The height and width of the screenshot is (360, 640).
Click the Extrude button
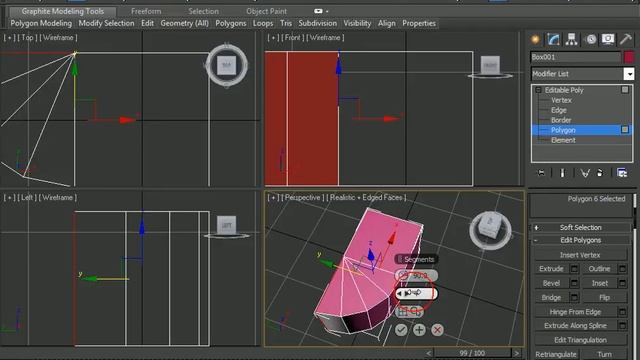click(x=551, y=269)
